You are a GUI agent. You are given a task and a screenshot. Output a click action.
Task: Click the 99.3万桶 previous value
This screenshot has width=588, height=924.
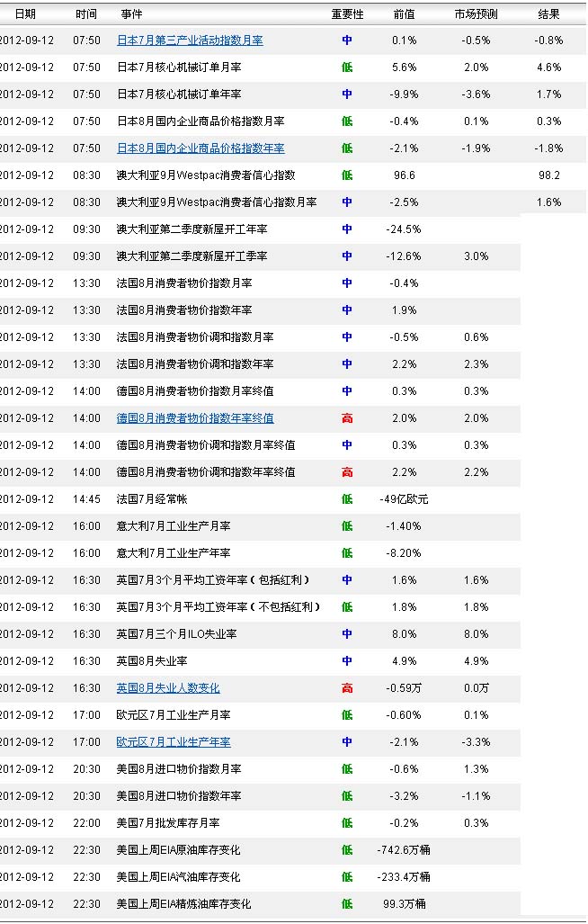tap(404, 904)
